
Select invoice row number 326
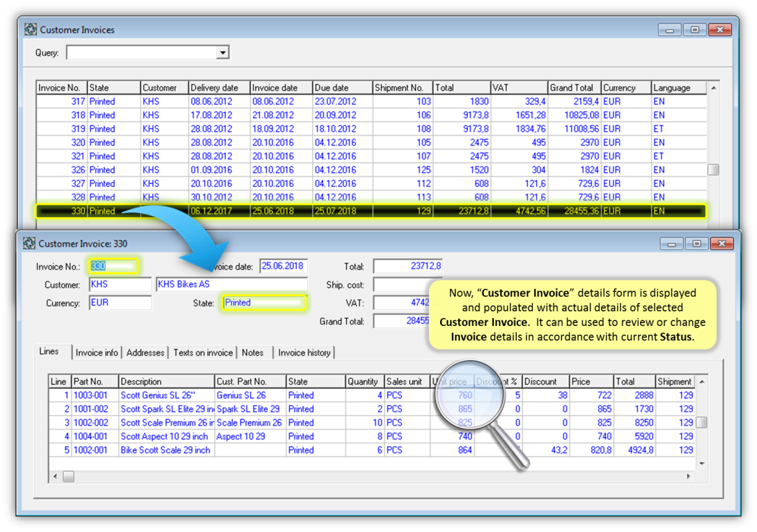pyautogui.click(x=371, y=170)
